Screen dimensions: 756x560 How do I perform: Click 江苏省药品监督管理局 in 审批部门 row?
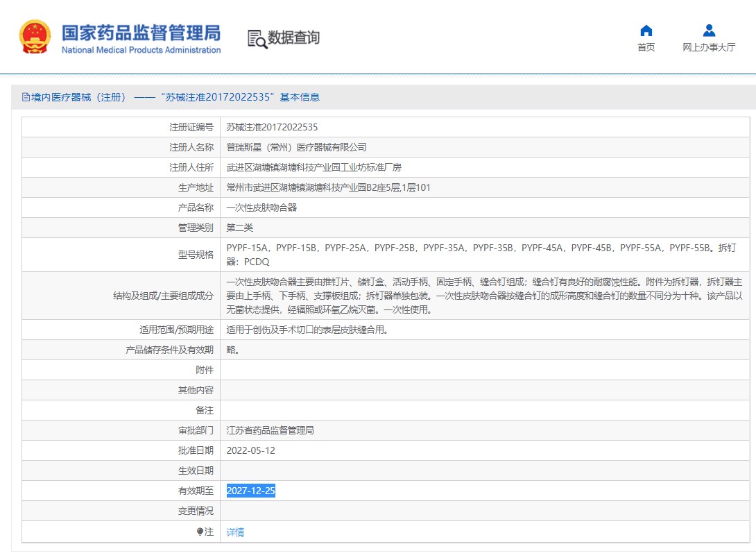point(270,430)
